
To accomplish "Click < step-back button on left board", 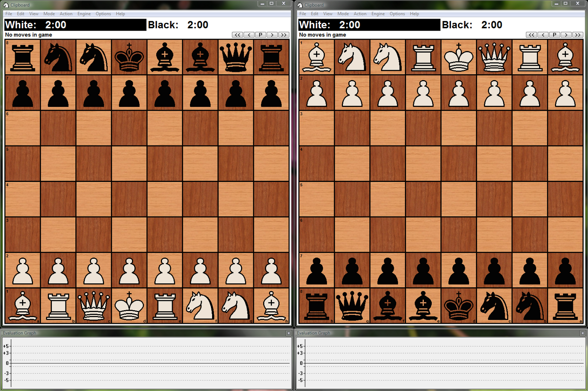I will pos(249,35).
